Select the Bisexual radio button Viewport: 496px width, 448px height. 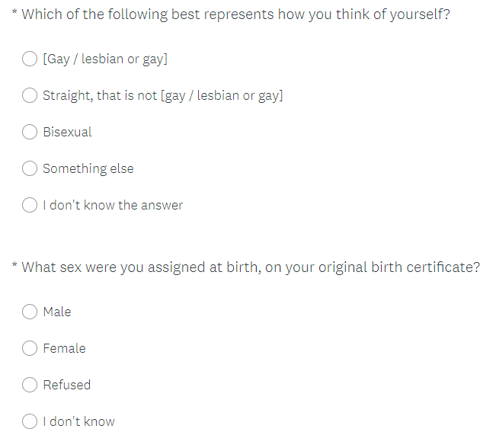30,132
